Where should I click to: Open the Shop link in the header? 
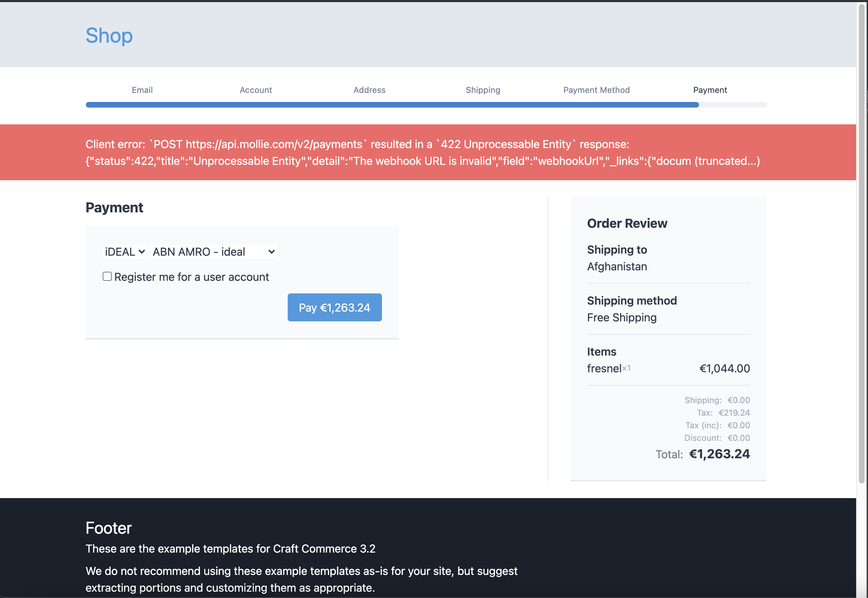pos(109,35)
